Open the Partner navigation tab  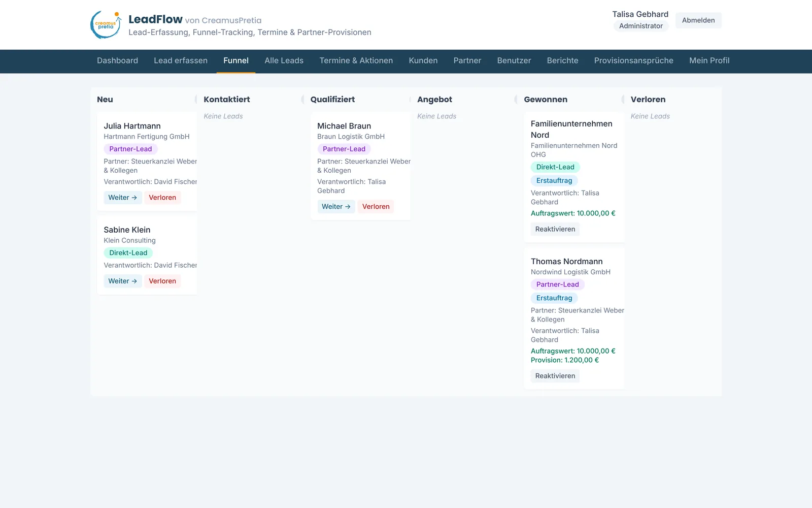[467, 60]
